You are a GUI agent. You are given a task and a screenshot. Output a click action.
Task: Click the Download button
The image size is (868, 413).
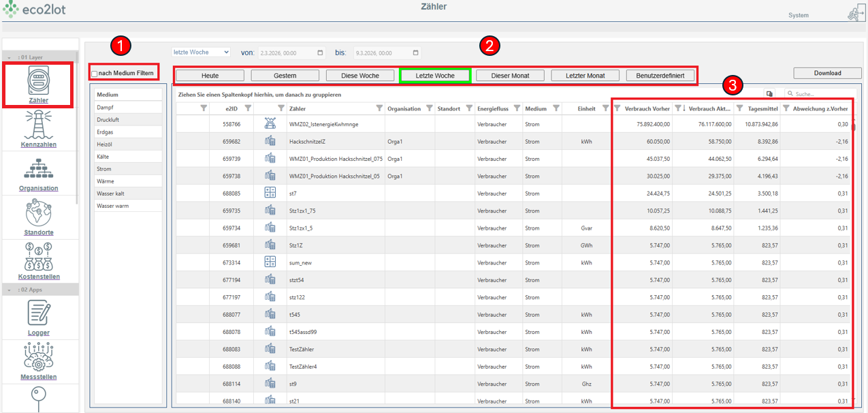tap(827, 73)
